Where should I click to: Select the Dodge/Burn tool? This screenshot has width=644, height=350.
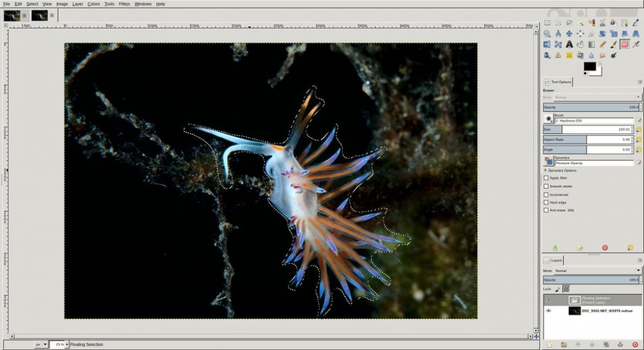(x=614, y=55)
